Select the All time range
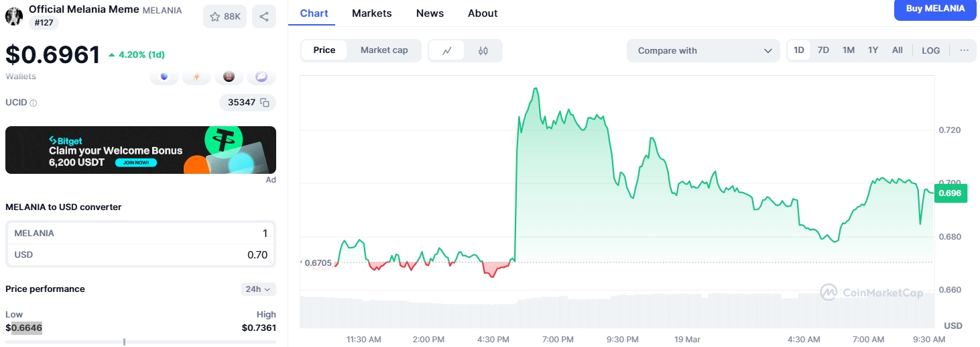This screenshot has width=980, height=347. pos(898,50)
